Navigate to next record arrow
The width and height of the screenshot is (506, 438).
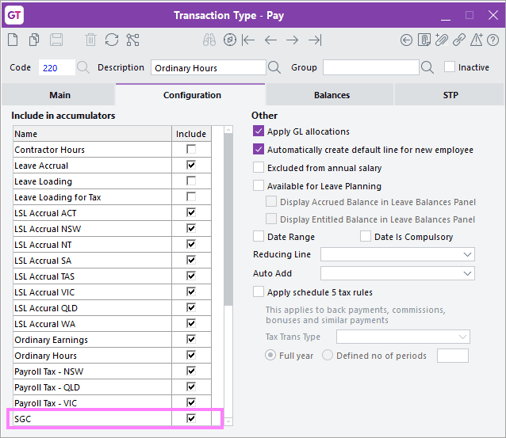click(292, 40)
